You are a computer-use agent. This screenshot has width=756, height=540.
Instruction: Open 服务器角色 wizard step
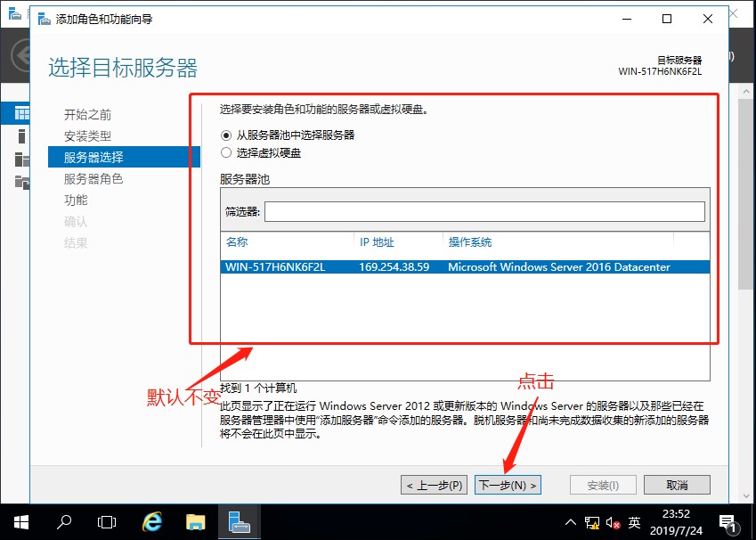pos(93,178)
